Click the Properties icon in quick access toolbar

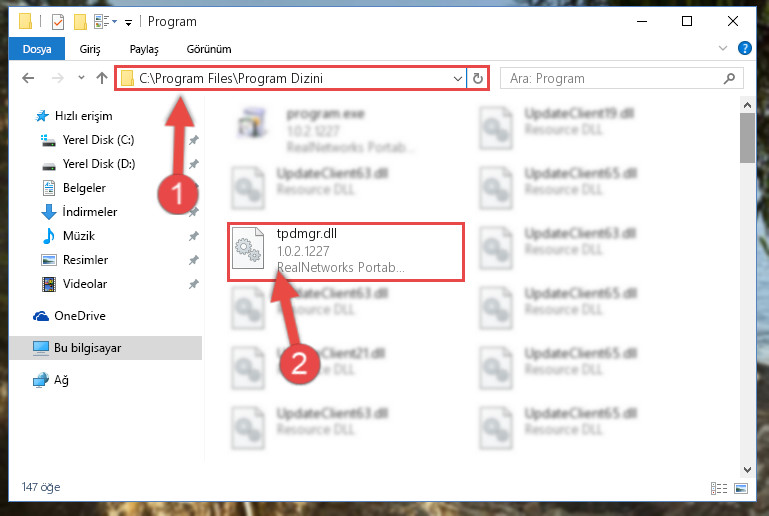[x=58, y=22]
